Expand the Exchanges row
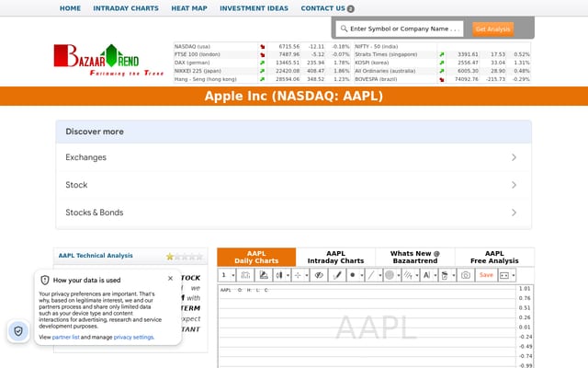The width and height of the screenshot is (588, 368). pyautogui.click(x=294, y=157)
